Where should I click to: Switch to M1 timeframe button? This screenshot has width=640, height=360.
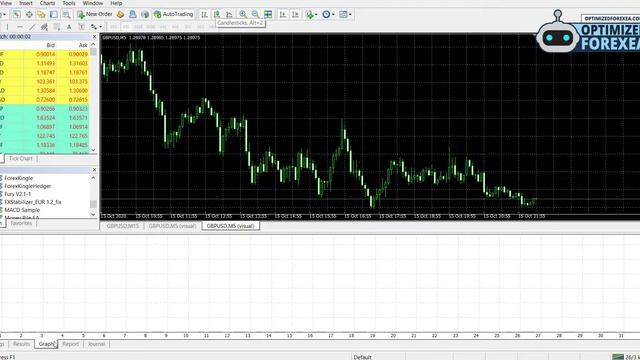(114, 27)
